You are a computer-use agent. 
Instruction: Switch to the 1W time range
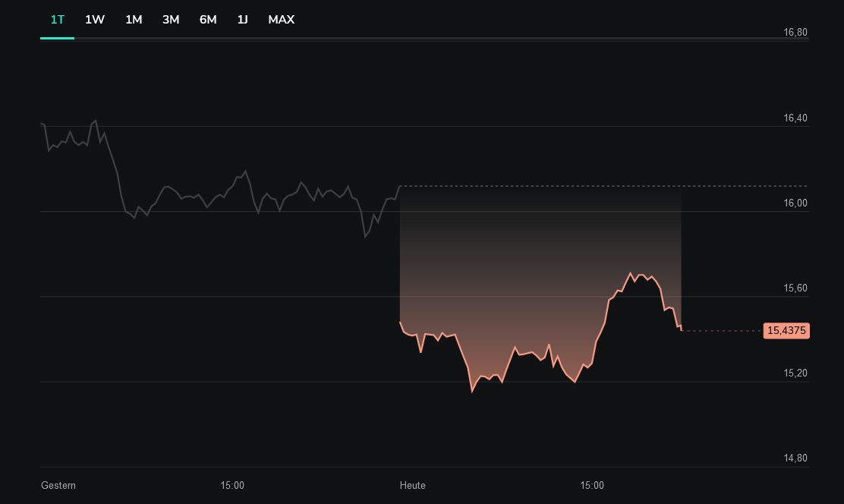click(95, 20)
